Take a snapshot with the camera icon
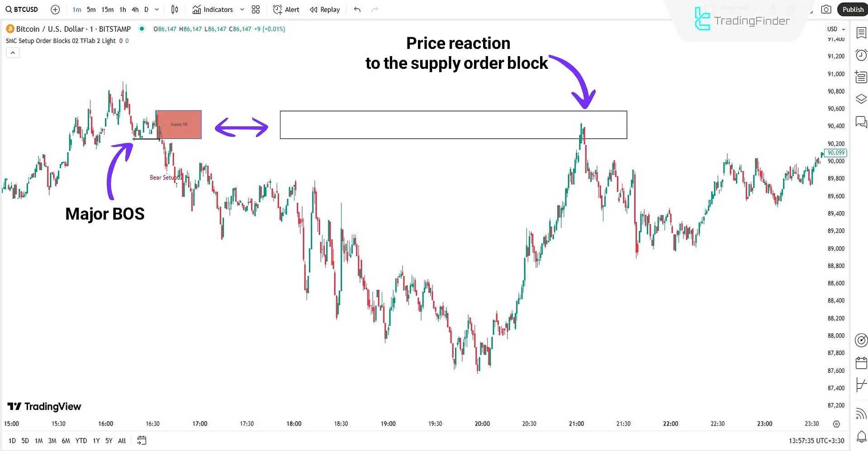The height and width of the screenshot is (451, 868). pos(825,9)
